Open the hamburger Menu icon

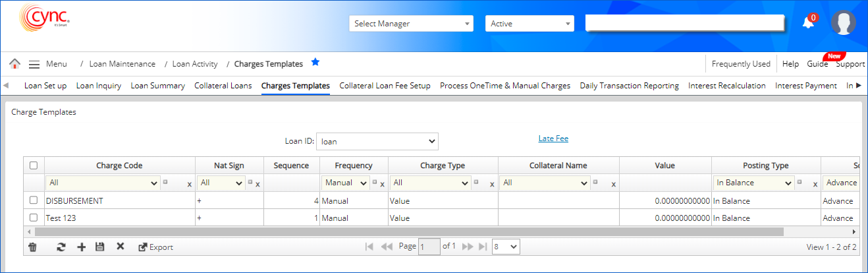(x=34, y=64)
